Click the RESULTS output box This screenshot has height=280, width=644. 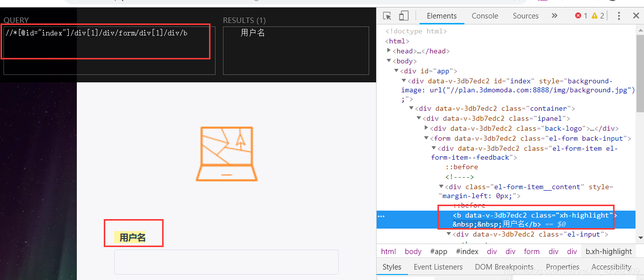pyautogui.click(x=296, y=50)
